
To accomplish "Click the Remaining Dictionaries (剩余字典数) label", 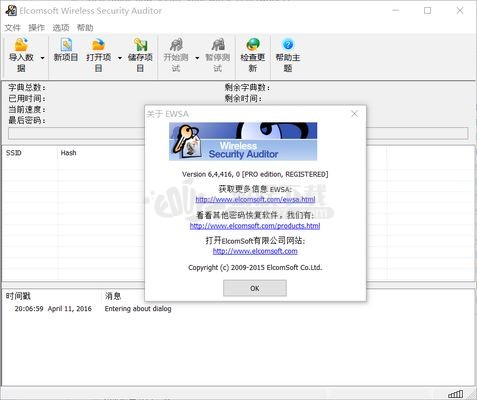I will point(247,88).
